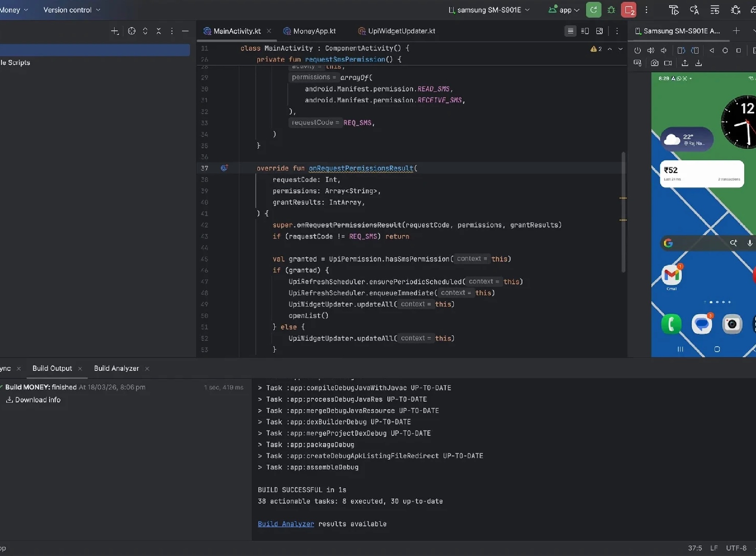This screenshot has height=556, width=756.
Task: Open the Money project dropdown
Action: pyautogui.click(x=14, y=10)
